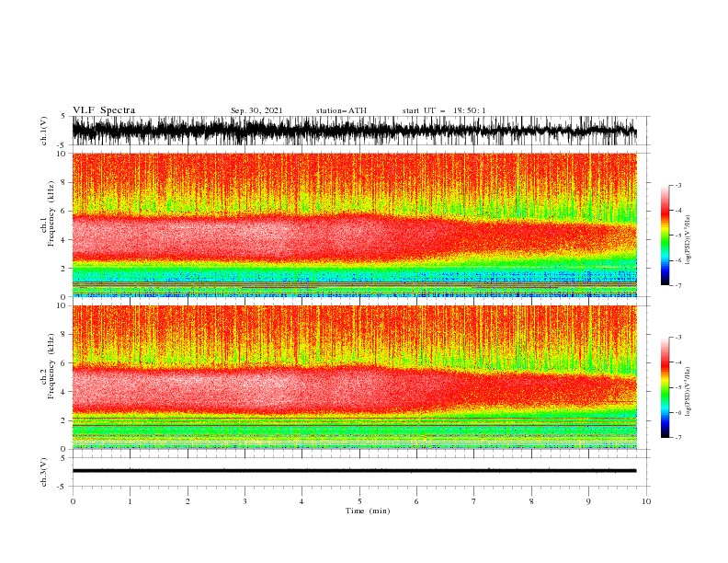Click the time axis tick label '3'

[x=245, y=501]
